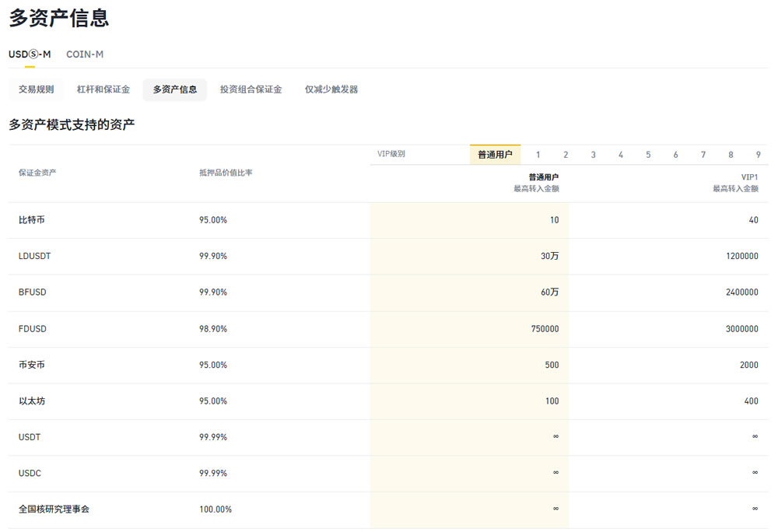Click the 抵押品价值比率 column header
Viewport: 778px width, 532px height.
226,173
